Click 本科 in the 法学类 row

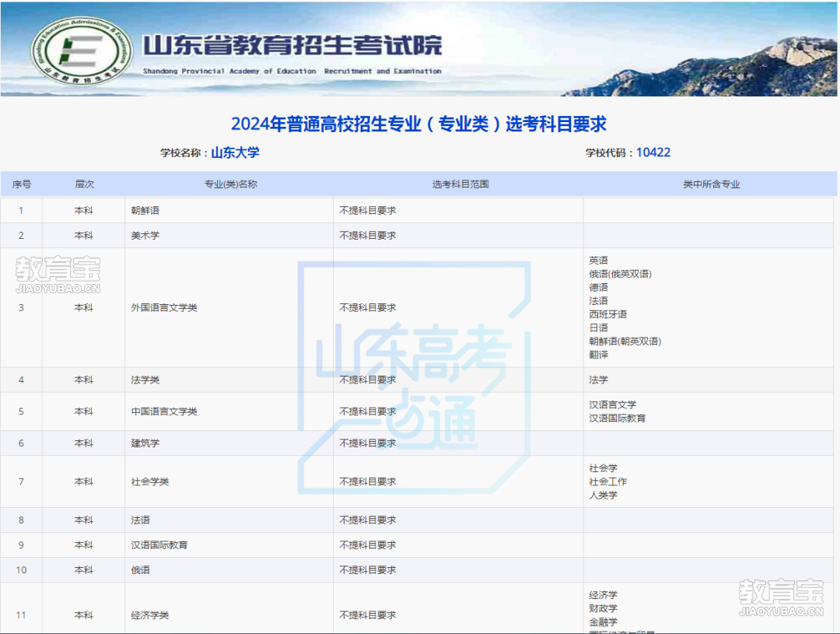(83, 380)
